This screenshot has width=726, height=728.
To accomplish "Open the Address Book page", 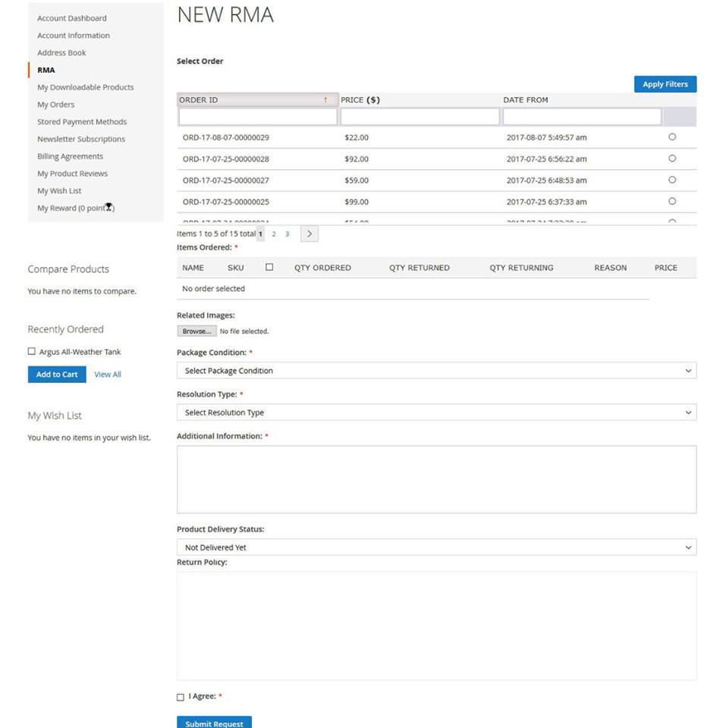I will 61,53.
